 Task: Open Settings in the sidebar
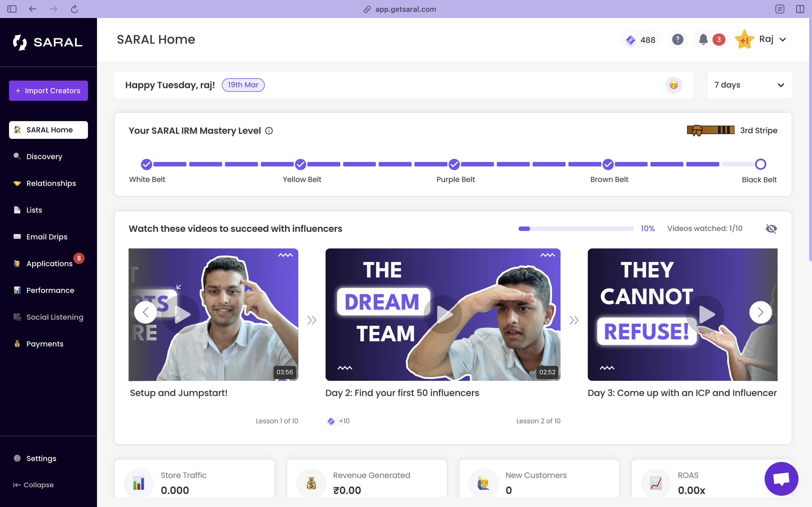click(41, 458)
